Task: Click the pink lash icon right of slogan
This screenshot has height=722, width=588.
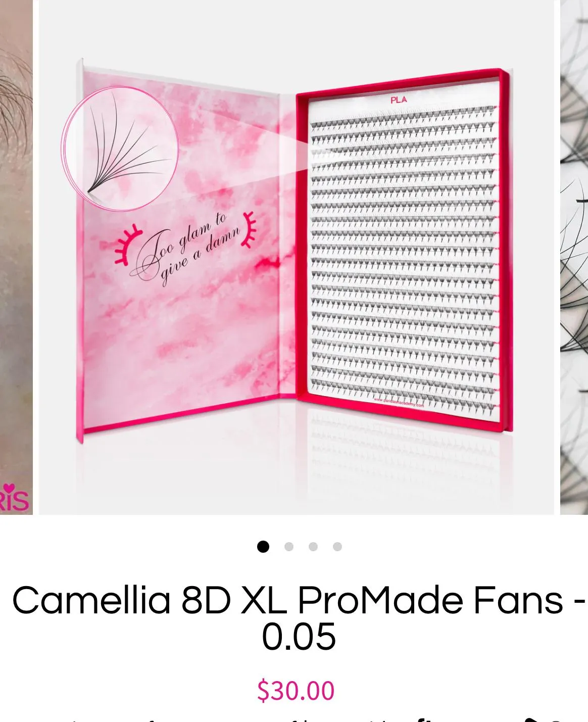Action: click(x=250, y=230)
